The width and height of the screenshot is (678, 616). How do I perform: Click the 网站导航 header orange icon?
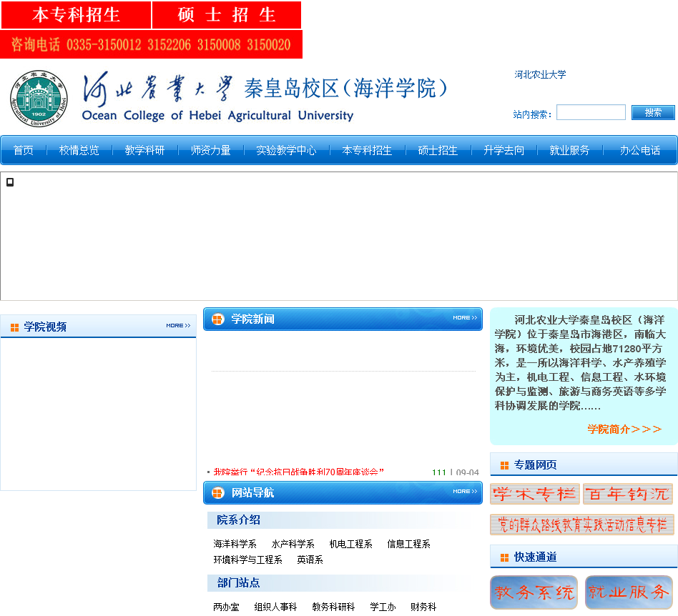click(217, 493)
